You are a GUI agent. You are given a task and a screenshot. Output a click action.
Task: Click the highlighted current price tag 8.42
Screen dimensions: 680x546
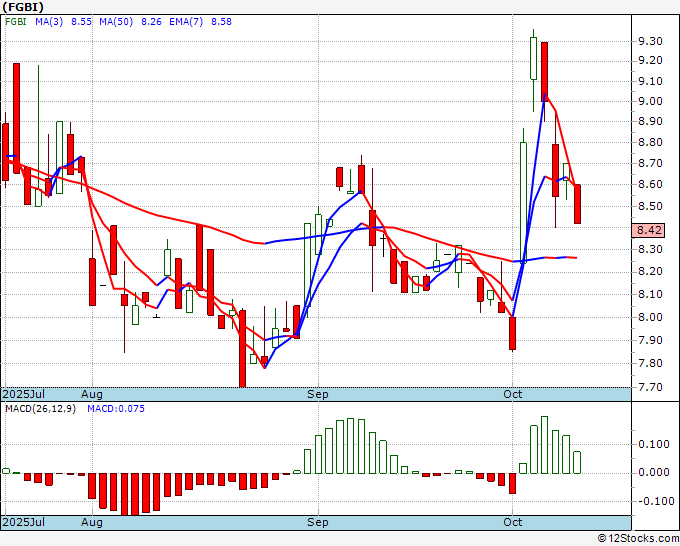[648, 230]
